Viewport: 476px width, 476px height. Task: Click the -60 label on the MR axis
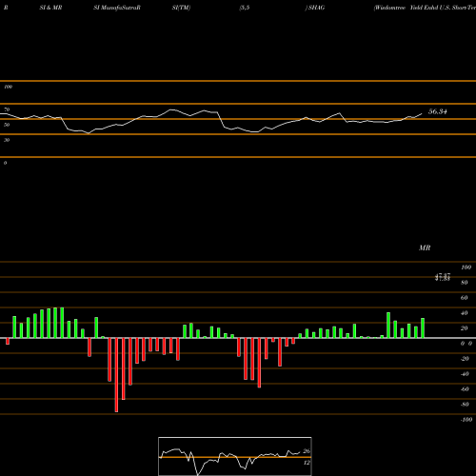click(465, 389)
